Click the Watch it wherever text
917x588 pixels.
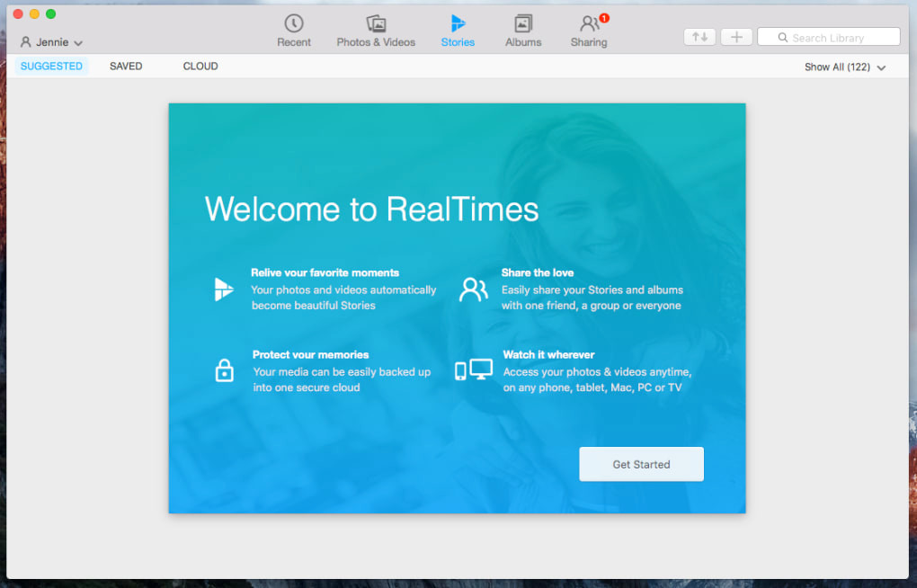point(548,354)
